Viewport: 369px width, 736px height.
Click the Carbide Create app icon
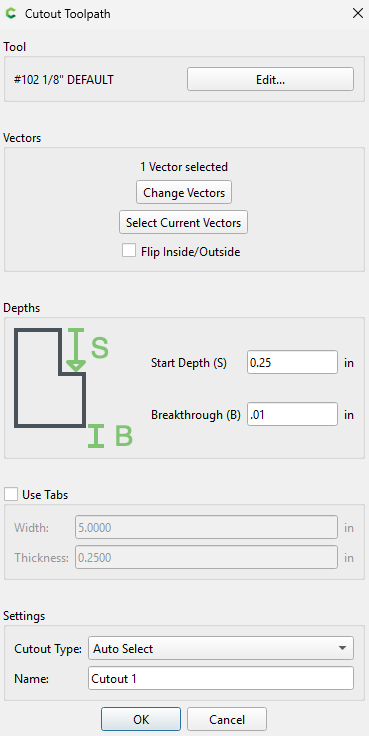[x=10, y=14]
